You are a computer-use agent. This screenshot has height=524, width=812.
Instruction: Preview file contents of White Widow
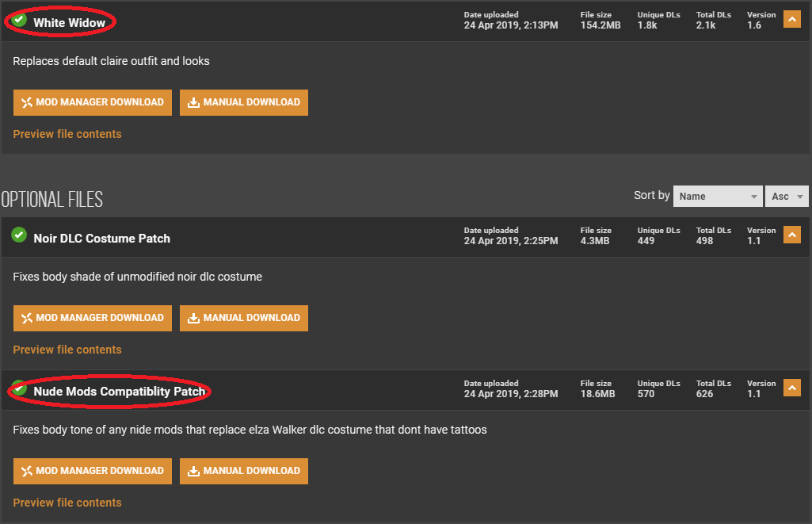(x=67, y=134)
